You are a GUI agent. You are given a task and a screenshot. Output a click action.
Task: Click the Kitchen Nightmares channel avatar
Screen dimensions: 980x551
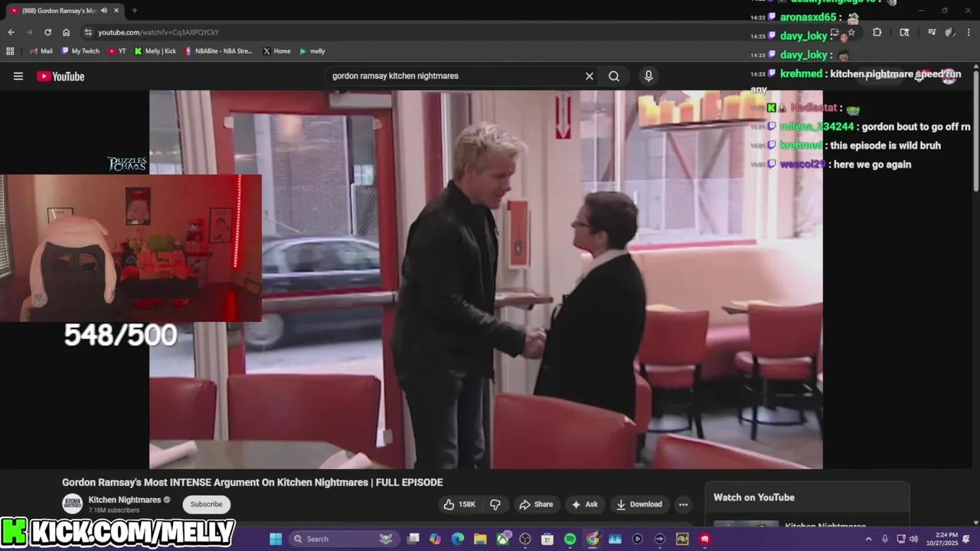point(73,504)
